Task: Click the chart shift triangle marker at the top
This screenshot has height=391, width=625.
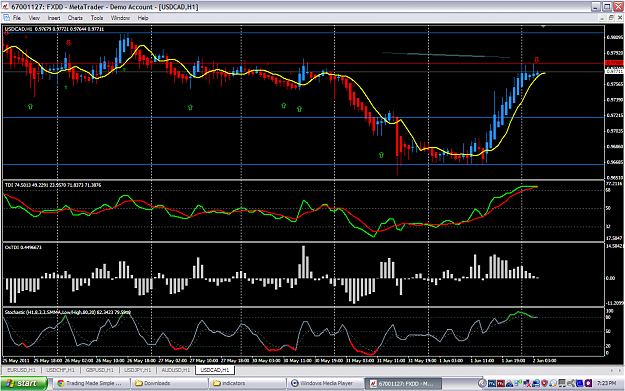Action: pos(543,27)
